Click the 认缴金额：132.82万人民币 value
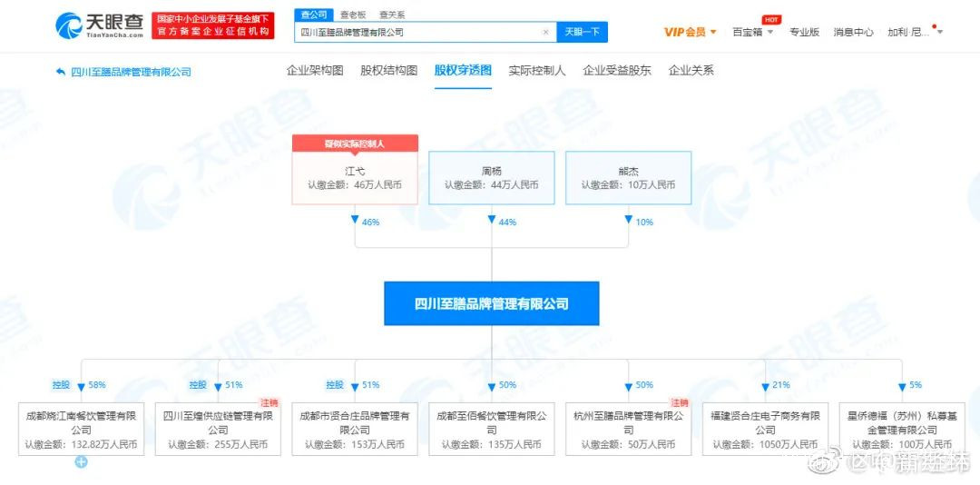Image resolution: width=980 pixels, height=485 pixels. [x=82, y=444]
